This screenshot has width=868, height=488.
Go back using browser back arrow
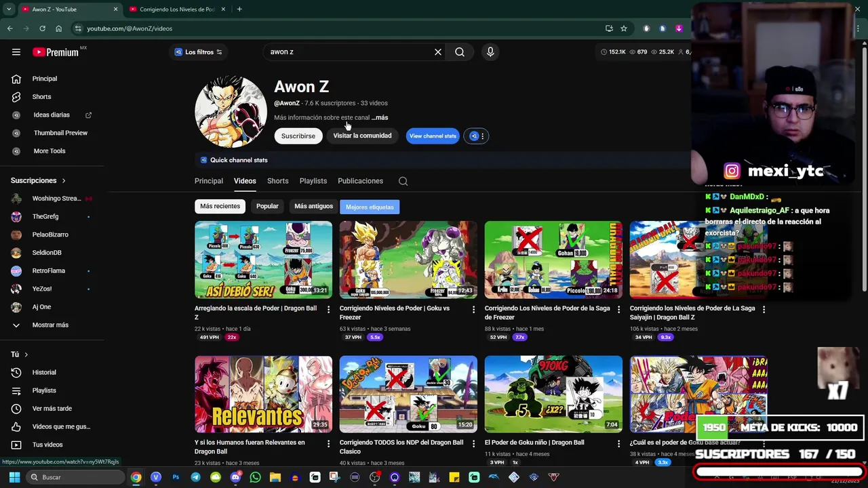point(9,28)
